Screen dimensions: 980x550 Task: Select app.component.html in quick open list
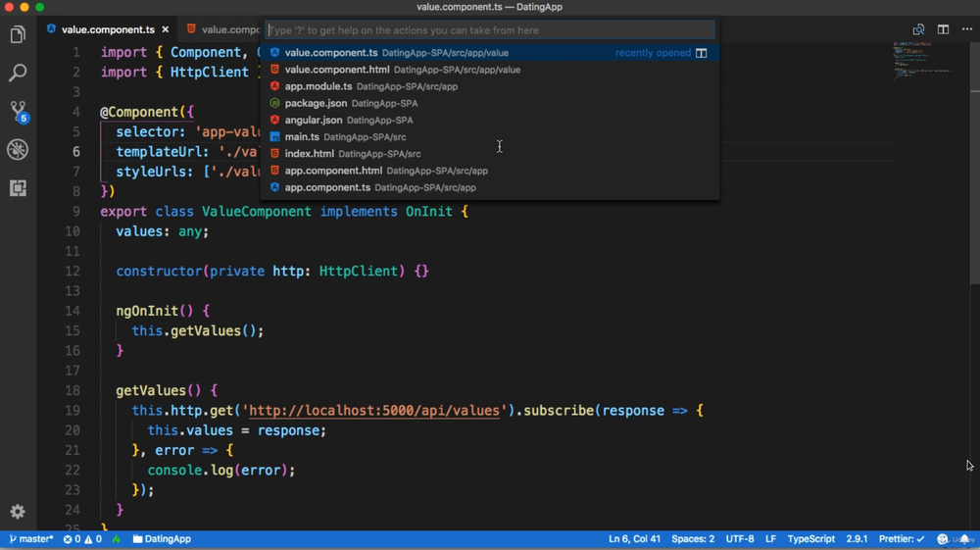coord(490,171)
